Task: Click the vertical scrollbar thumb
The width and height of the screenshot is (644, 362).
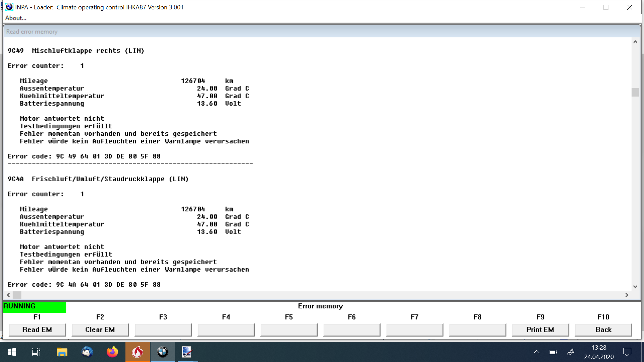Action: (x=635, y=92)
